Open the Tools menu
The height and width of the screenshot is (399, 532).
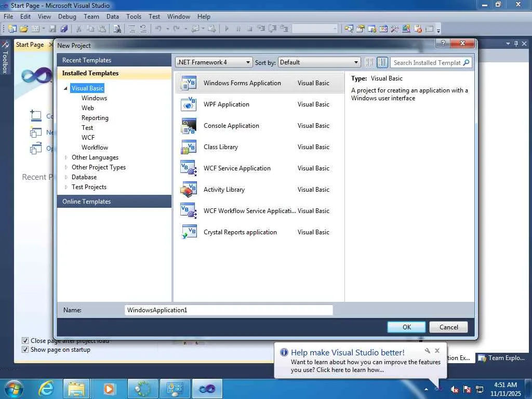coord(134,16)
